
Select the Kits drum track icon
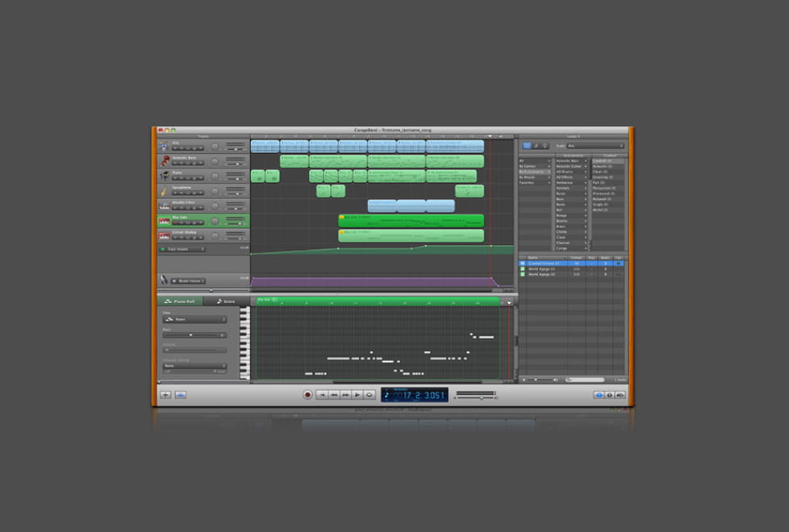[164, 147]
